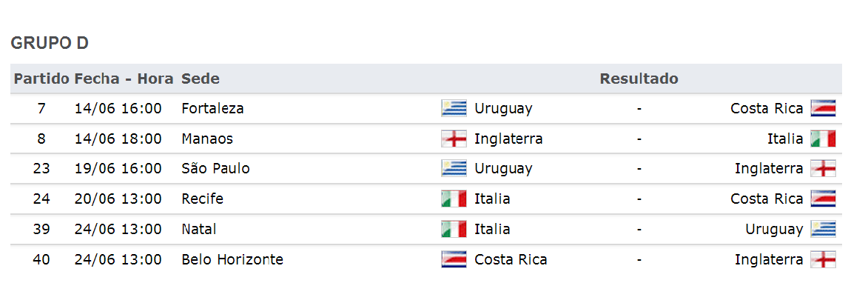Click Uruguay flag in match 39 row
This screenshot has width=868, height=303.
[x=823, y=230]
